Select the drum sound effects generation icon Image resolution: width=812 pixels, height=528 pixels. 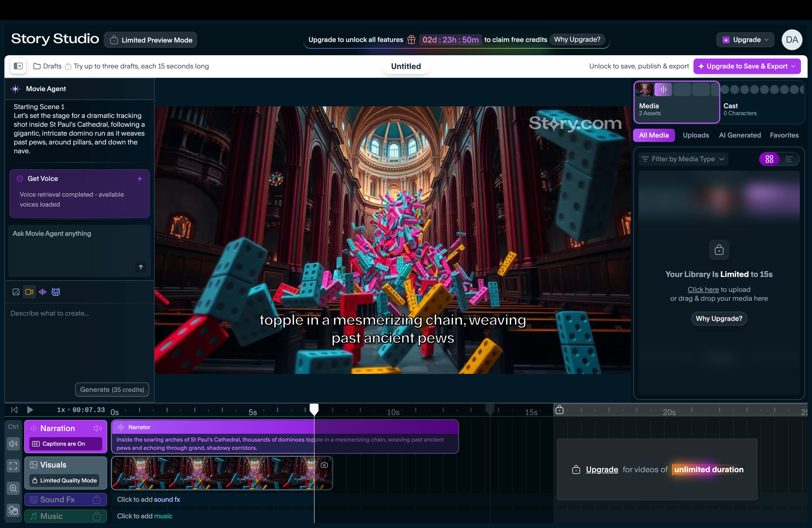56,292
